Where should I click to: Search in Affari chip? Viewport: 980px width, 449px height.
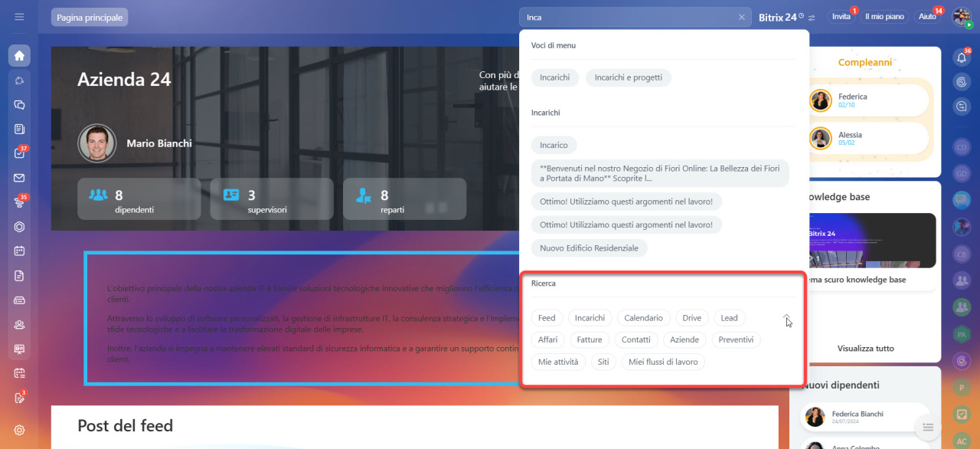548,339
